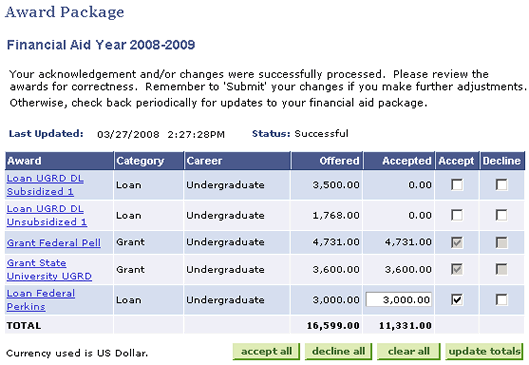This screenshot has width=529, height=365.
Task: Open the Loan Federal Perkins link
Action: 41,300
